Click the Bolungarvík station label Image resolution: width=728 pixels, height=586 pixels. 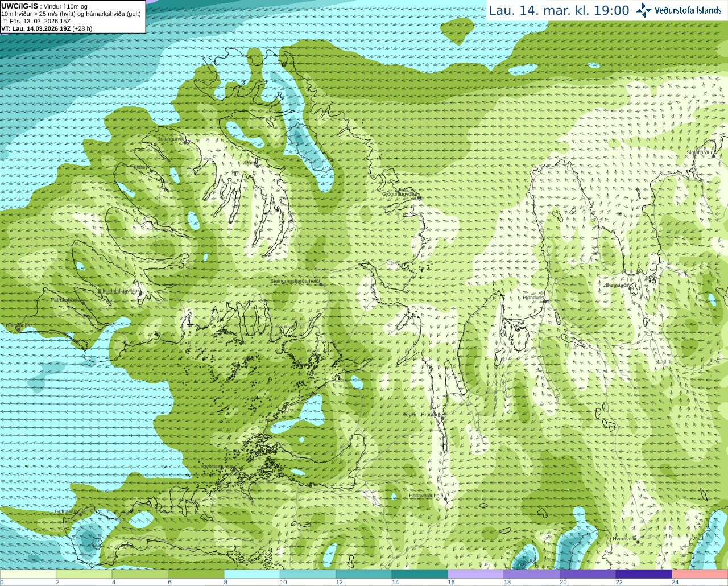(171, 139)
